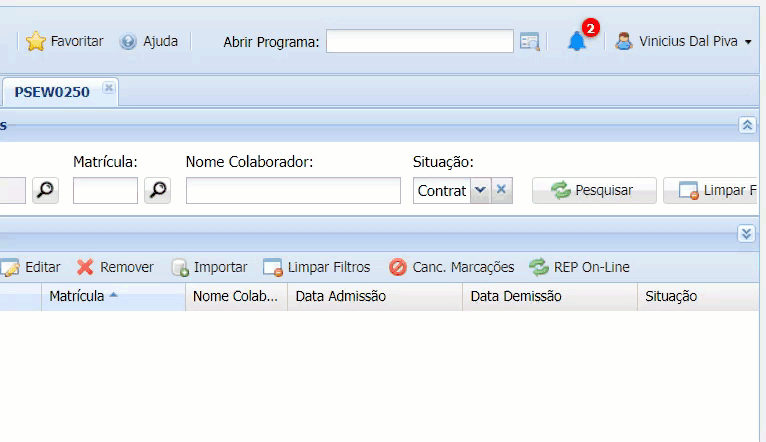The width and height of the screenshot is (766, 442).
Task: Click the Favoritar star icon
Action: click(36, 42)
